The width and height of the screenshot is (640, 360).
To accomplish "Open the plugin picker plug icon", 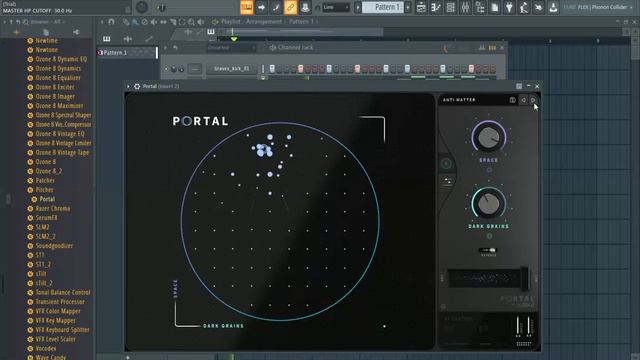I will [x=509, y=7].
